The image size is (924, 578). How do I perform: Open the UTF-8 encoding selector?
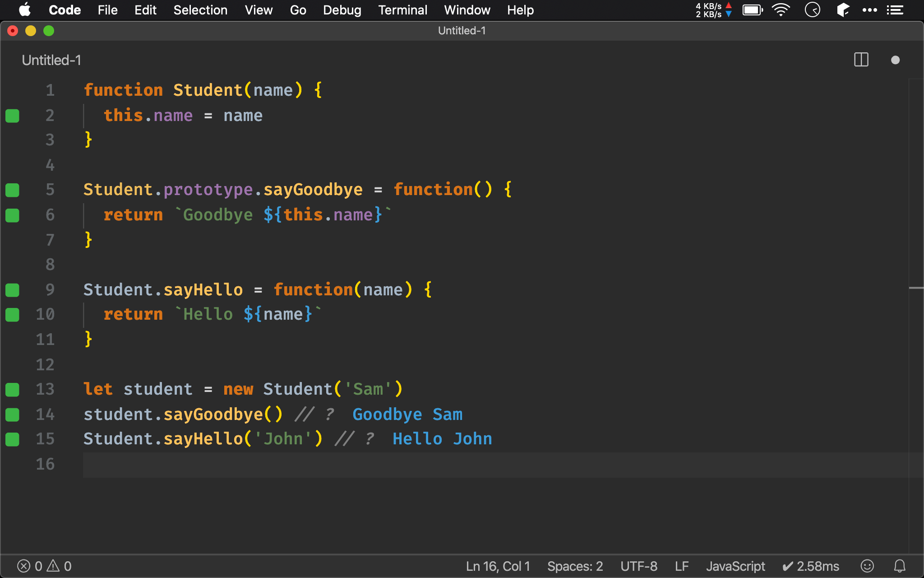click(638, 566)
